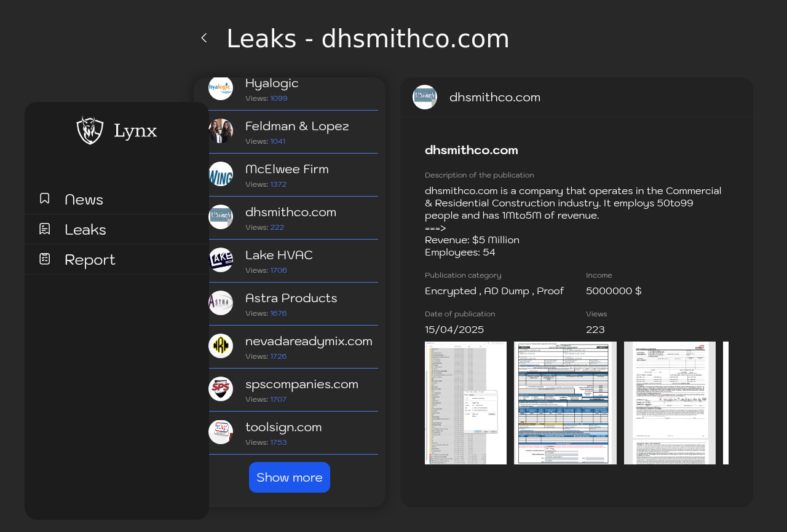
Task: Click dhsmithco.com avatar in detail header
Action: (x=425, y=97)
